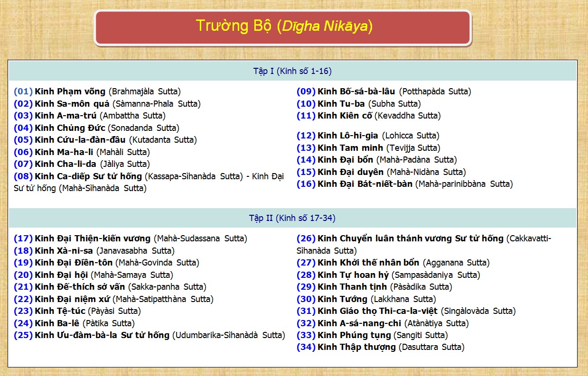
Task: Open (28) Kinh Tự hoan hỷ
Action: click(x=343, y=275)
